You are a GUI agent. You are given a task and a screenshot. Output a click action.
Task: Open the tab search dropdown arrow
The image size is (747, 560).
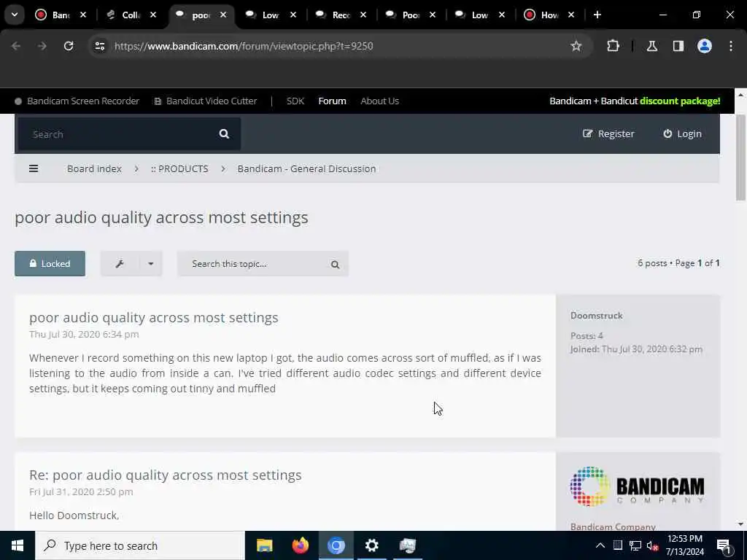(15, 15)
